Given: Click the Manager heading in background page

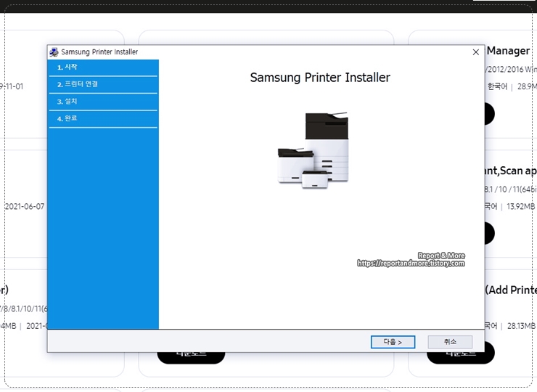Looking at the screenshot, I should click(x=508, y=51).
